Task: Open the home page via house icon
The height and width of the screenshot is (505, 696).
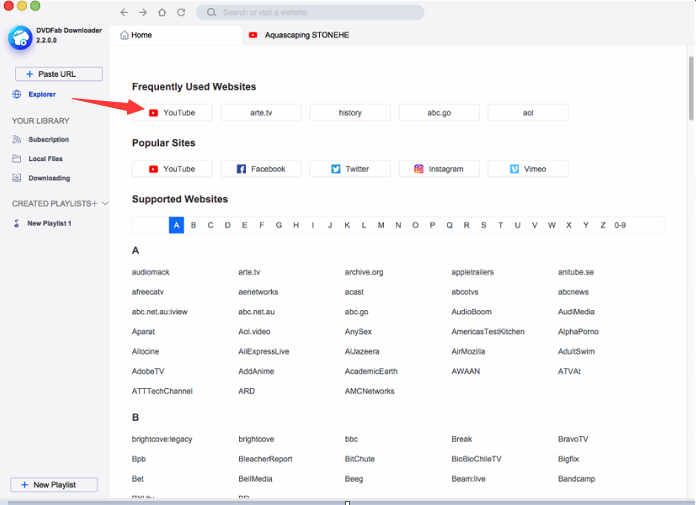Action: click(x=162, y=12)
